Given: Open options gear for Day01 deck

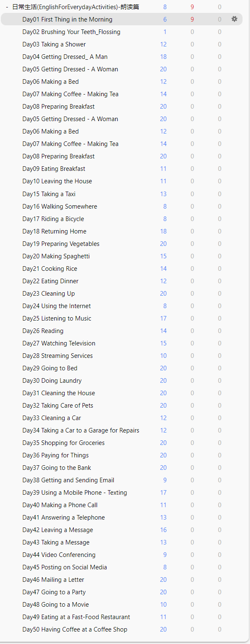Looking at the screenshot, I should (234, 19).
